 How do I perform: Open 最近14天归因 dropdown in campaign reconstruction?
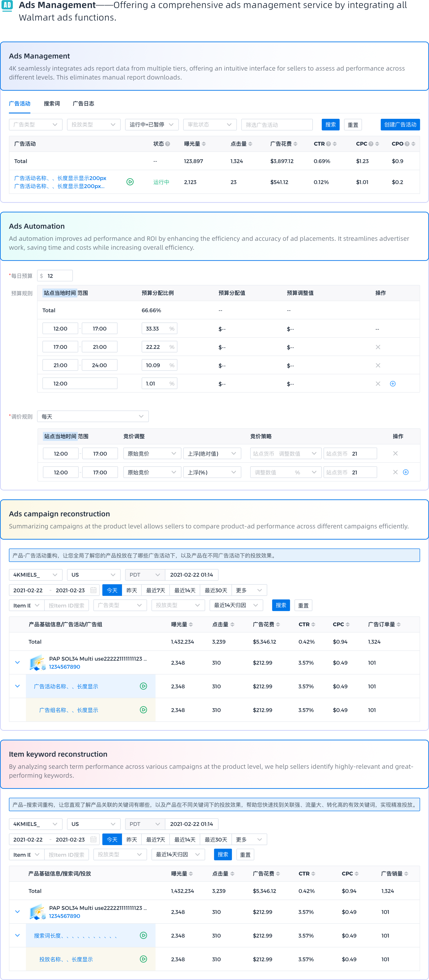236,605
